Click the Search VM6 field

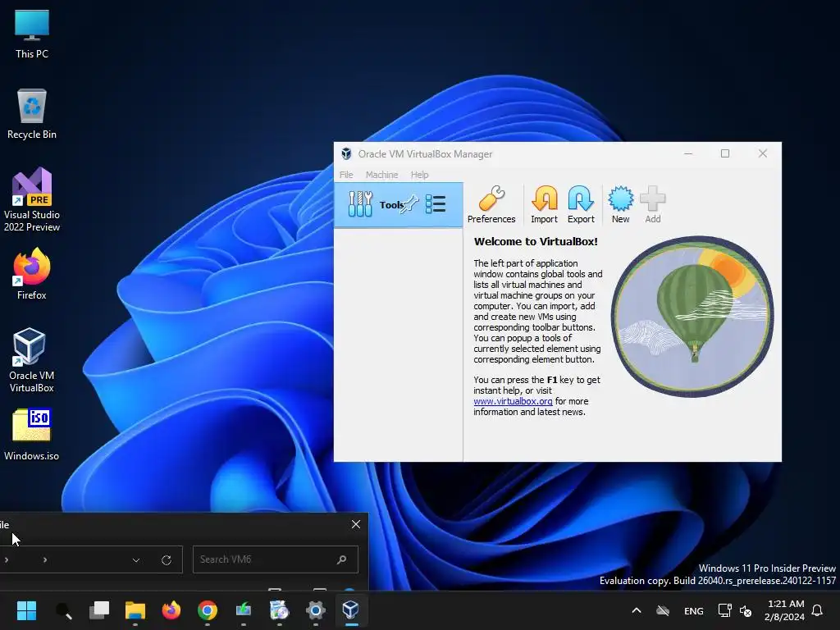tap(276, 559)
